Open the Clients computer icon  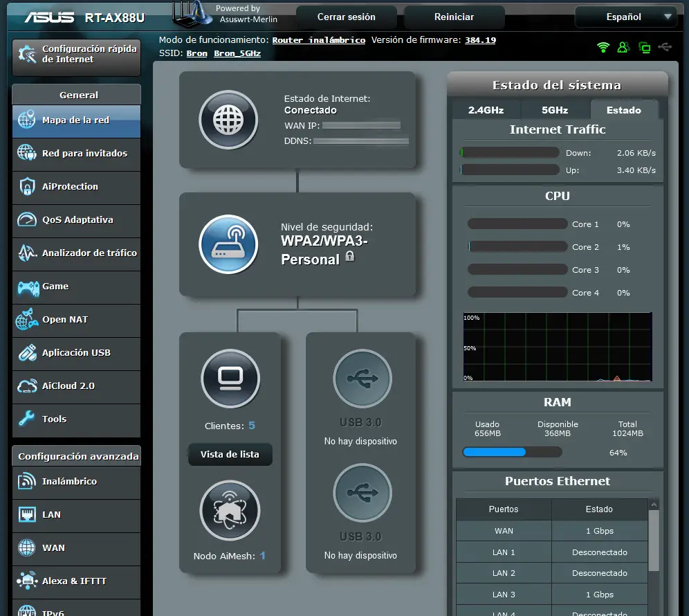coord(230,379)
